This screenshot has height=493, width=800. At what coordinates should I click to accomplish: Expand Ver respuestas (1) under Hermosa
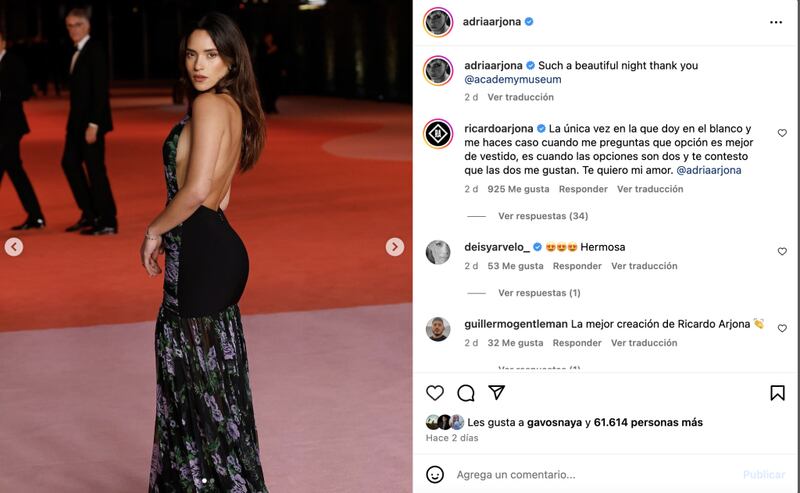[539, 293]
